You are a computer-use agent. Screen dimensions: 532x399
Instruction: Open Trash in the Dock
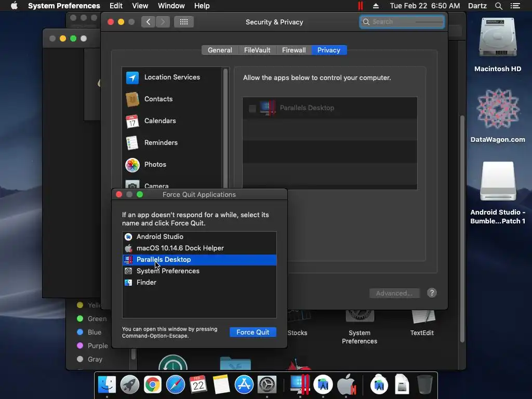coord(424,384)
